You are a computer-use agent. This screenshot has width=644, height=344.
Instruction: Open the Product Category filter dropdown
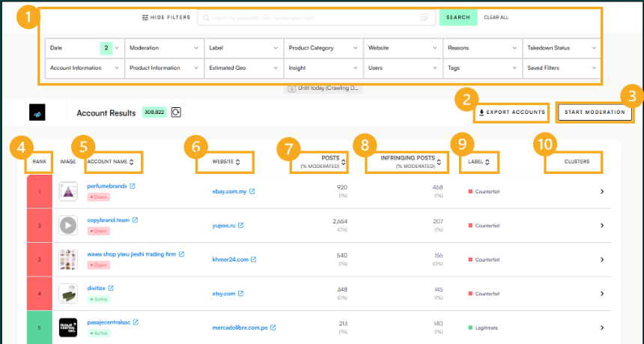[323, 48]
